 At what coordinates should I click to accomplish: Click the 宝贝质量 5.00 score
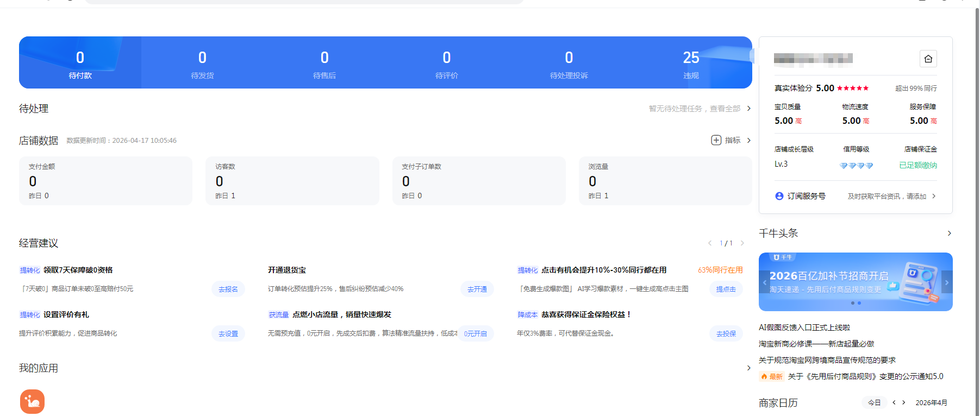pos(784,121)
